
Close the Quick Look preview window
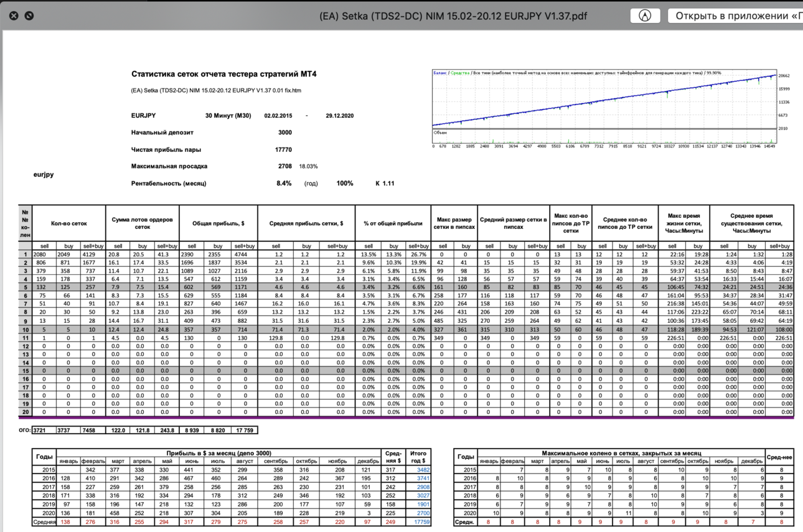14,16
